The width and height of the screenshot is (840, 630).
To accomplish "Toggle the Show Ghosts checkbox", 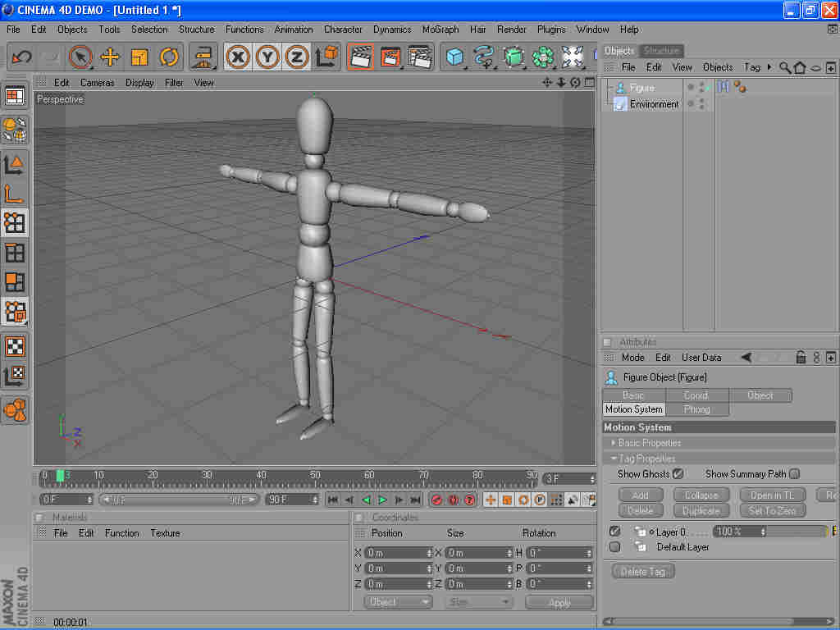I will pos(678,474).
